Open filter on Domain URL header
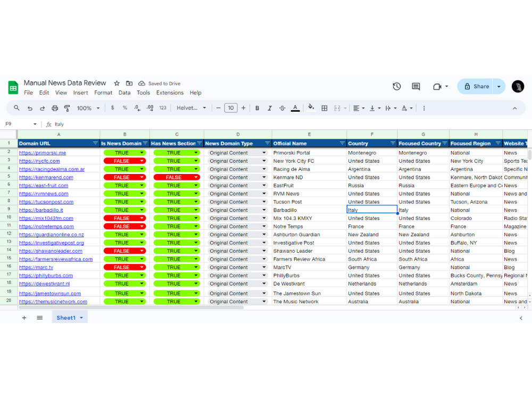The width and height of the screenshot is (532, 399). [x=95, y=144]
